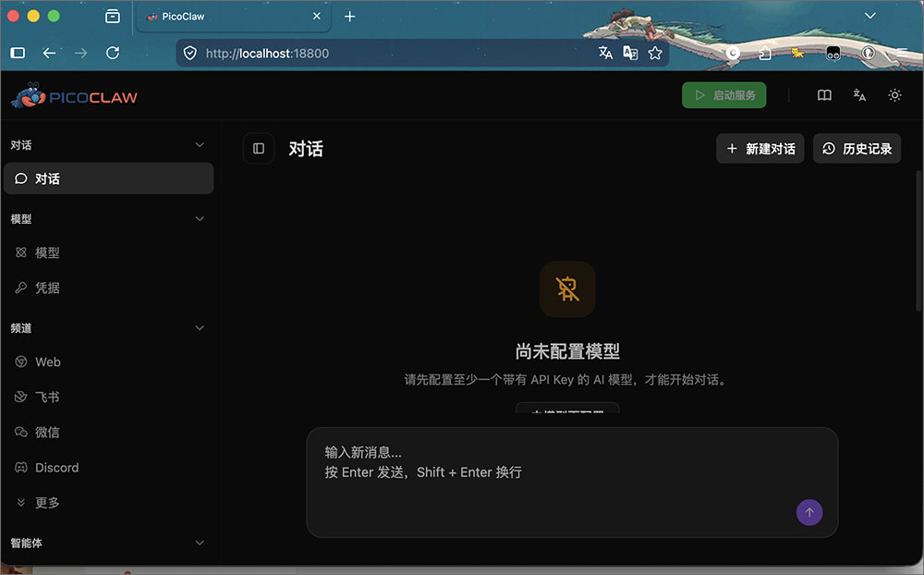Click the browser back arrow

pyautogui.click(x=49, y=53)
